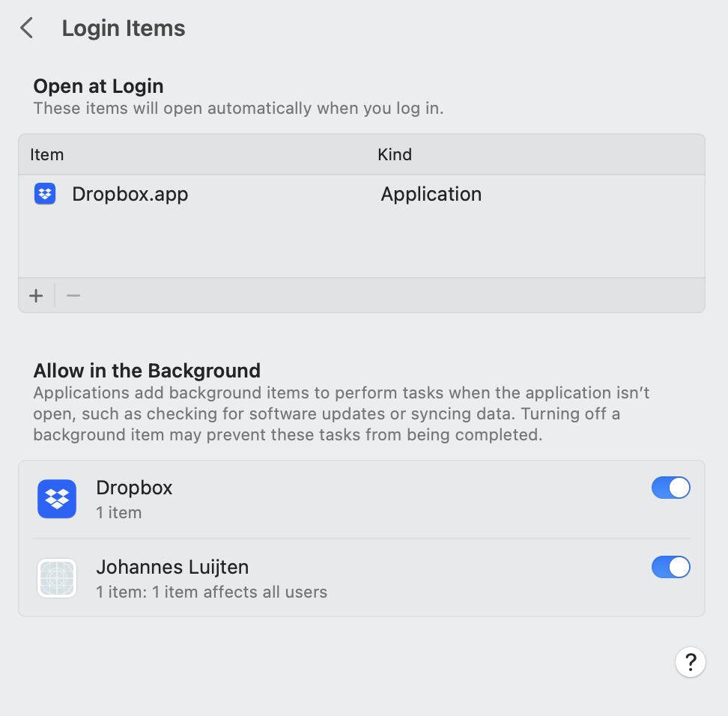Click the '1 item' label under Dropbox

[x=119, y=512]
